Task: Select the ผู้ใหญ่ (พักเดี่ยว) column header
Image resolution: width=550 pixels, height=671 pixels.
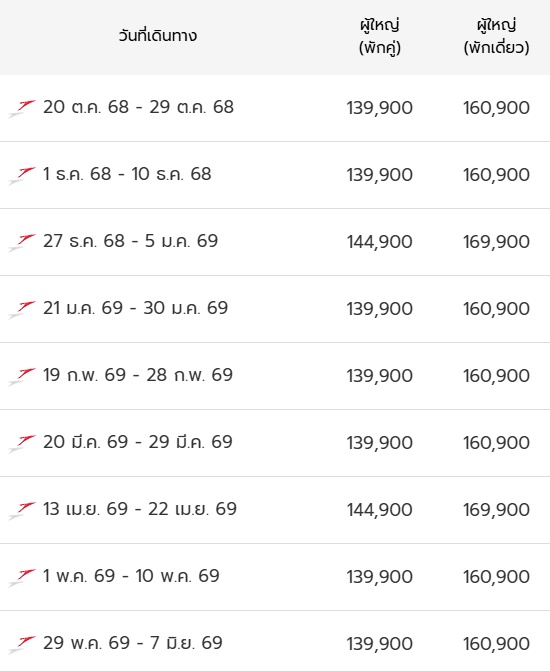Action: (496, 36)
